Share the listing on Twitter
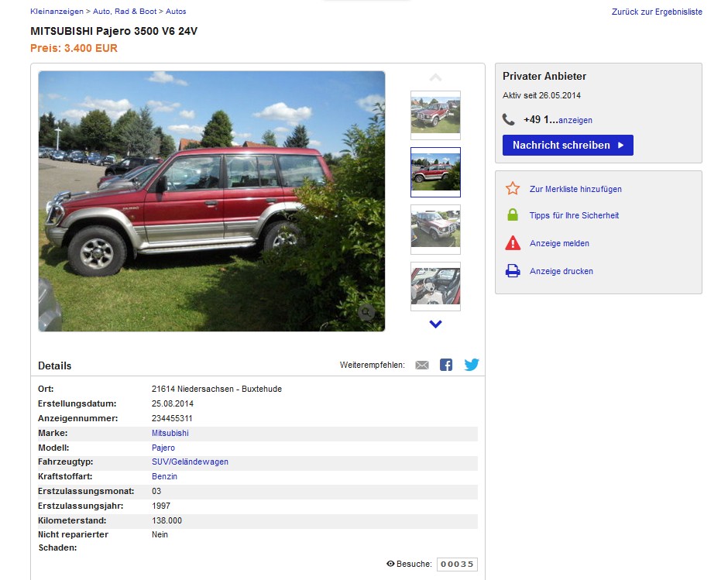728x580 pixels. (x=471, y=365)
